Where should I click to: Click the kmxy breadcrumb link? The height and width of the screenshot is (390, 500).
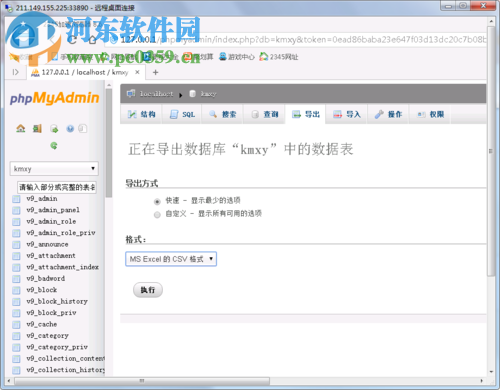[x=208, y=94]
